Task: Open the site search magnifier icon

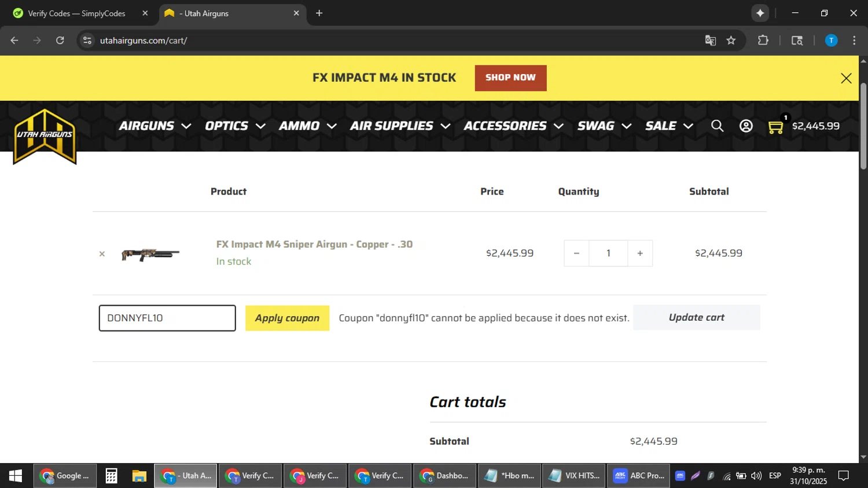Action: click(x=717, y=126)
